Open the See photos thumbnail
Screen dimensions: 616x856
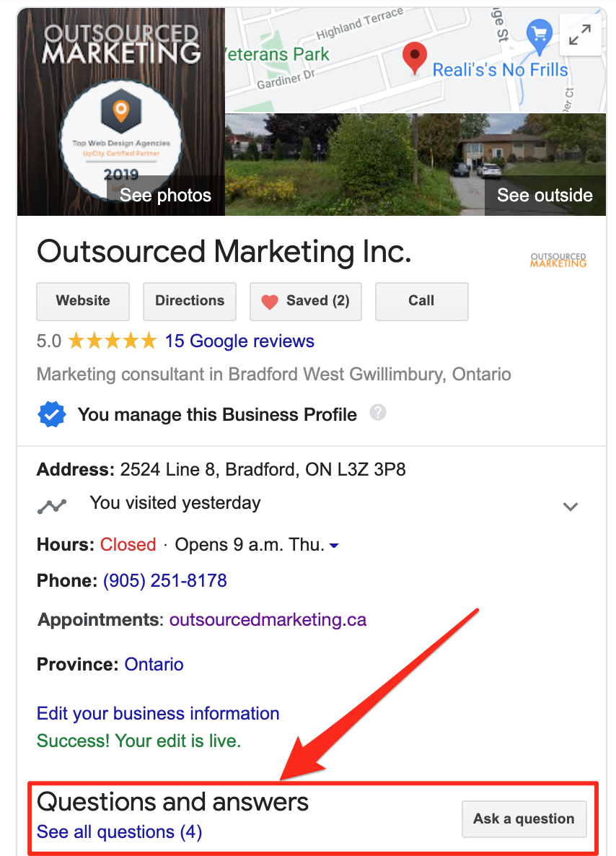pos(121,112)
